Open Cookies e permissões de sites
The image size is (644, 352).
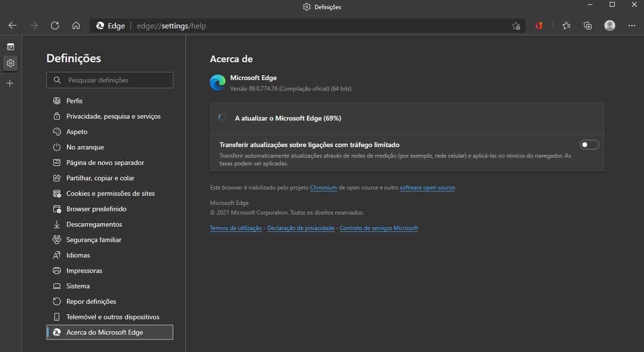coord(110,193)
